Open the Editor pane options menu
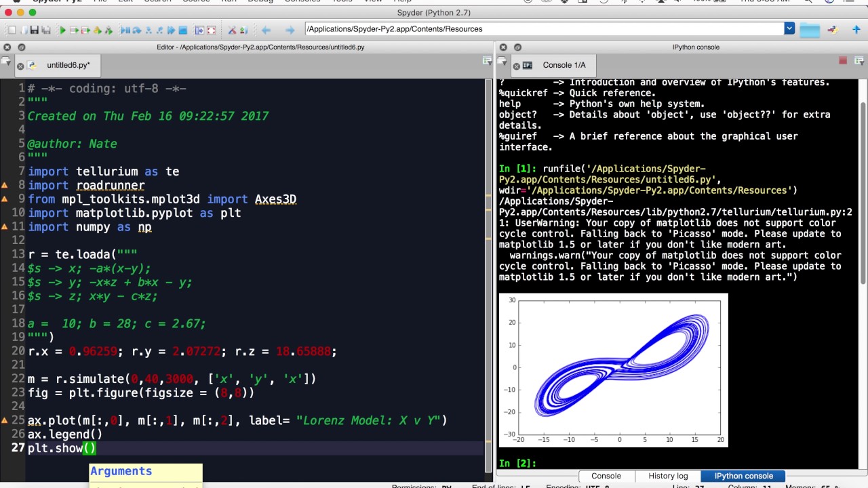 [x=487, y=61]
